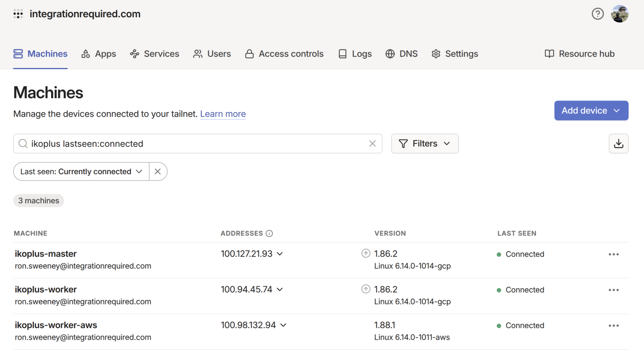
Task: Remove the Last seen filter chip
Action: pos(158,172)
